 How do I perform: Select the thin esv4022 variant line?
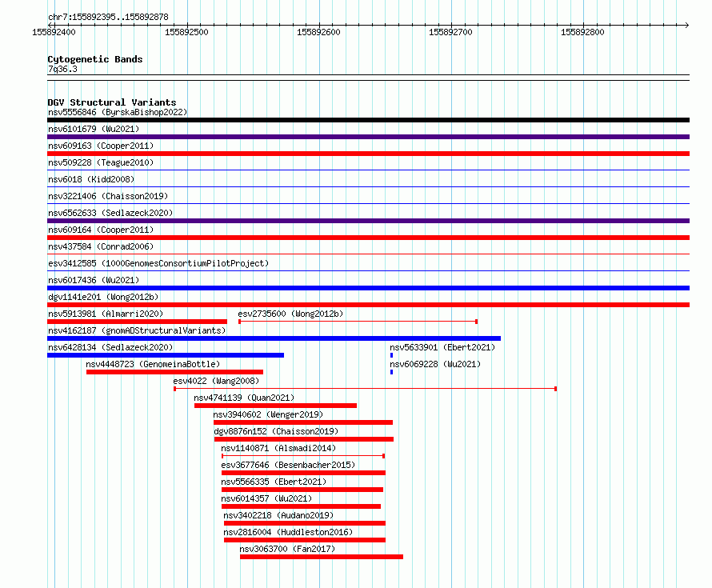tap(365, 389)
